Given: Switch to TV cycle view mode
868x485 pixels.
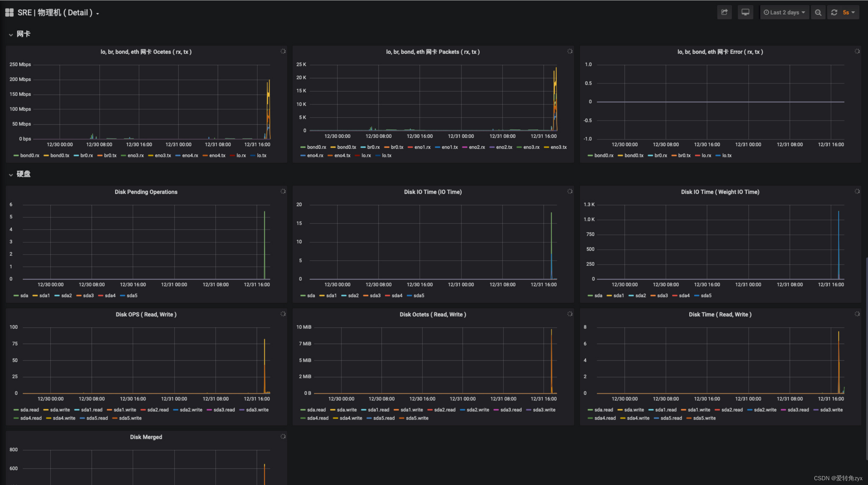Looking at the screenshot, I should click(x=745, y=12).
